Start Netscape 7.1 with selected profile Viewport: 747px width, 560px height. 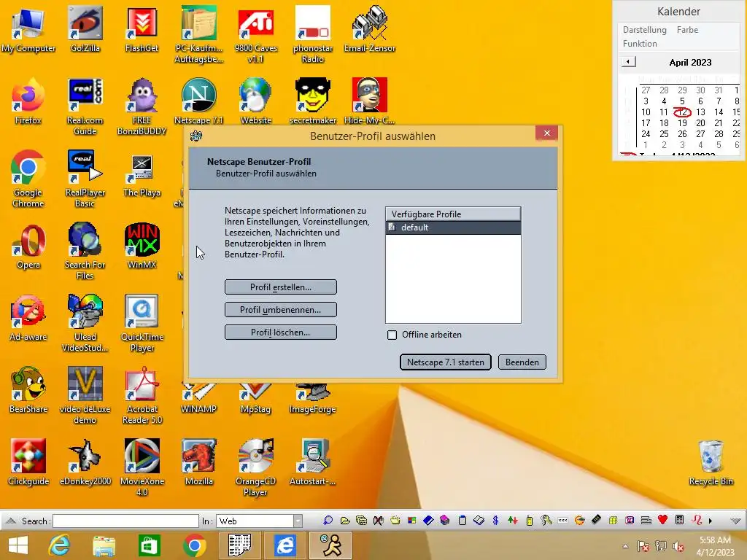446,362
